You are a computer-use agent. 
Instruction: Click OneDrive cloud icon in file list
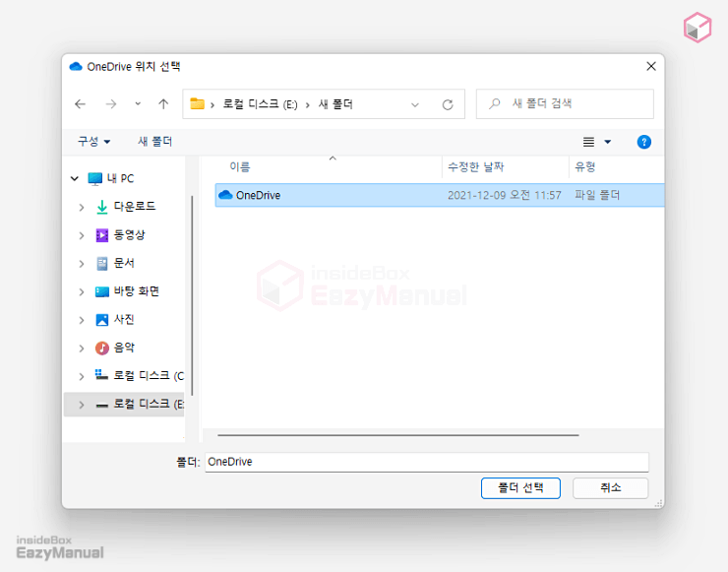225,195
